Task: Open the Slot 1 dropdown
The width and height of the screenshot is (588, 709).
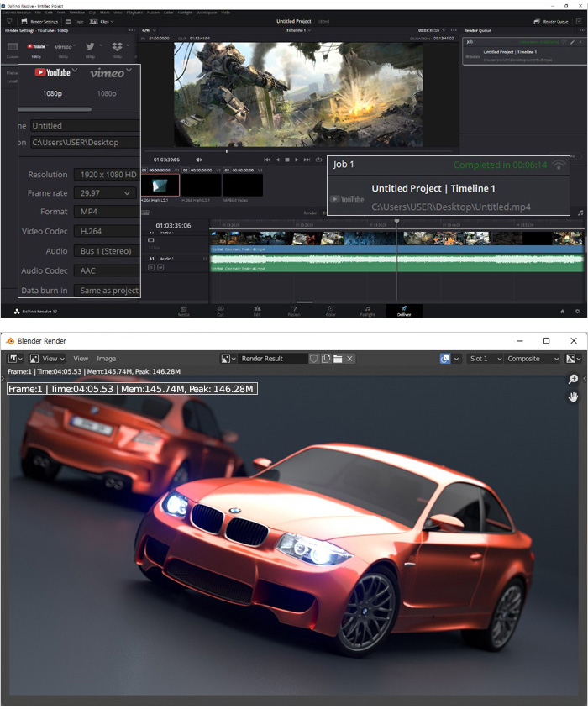Action: pos(486,359)
